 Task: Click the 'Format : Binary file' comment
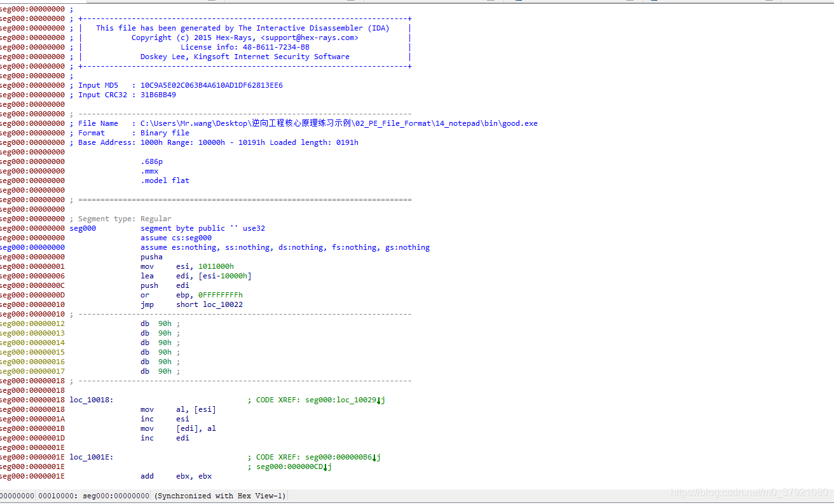click(x=133, y=133)
